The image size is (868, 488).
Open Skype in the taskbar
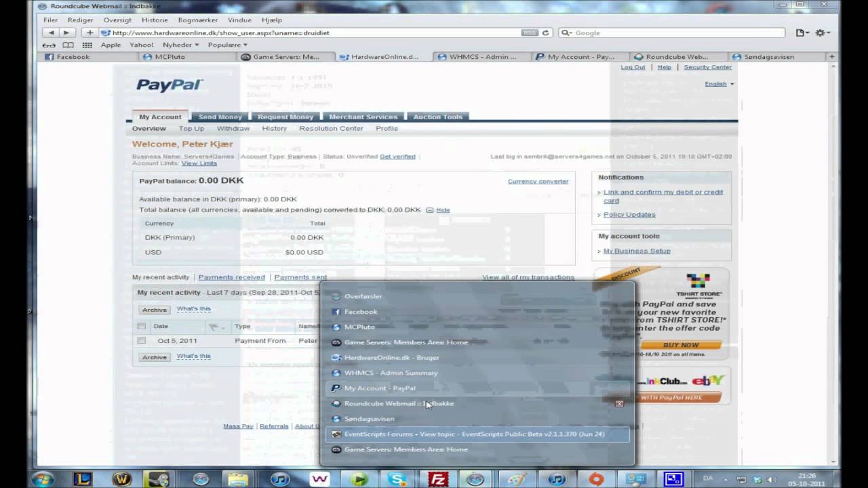tap(398, 479)
